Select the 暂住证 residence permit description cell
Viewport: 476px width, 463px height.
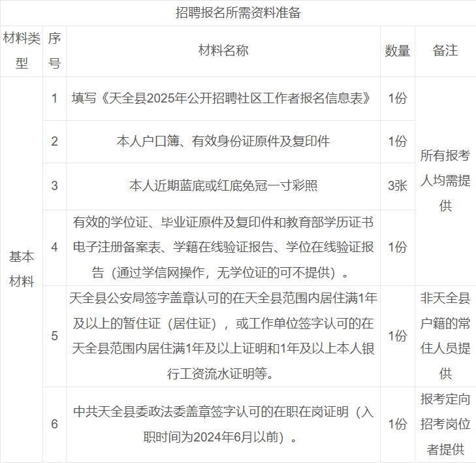[223, 336]
